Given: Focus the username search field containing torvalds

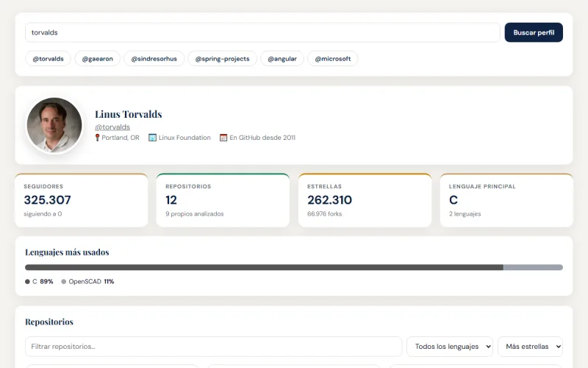Looking at the screenshot, I should tap(262, 32).
